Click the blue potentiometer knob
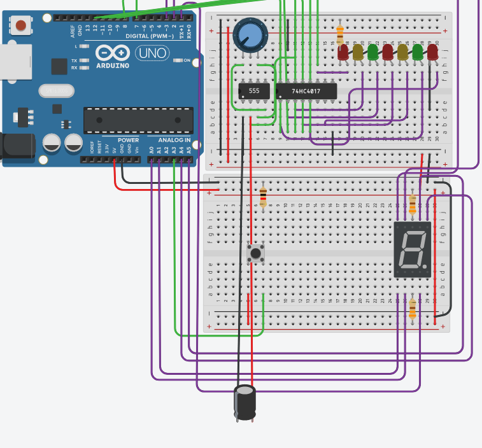 249,34
